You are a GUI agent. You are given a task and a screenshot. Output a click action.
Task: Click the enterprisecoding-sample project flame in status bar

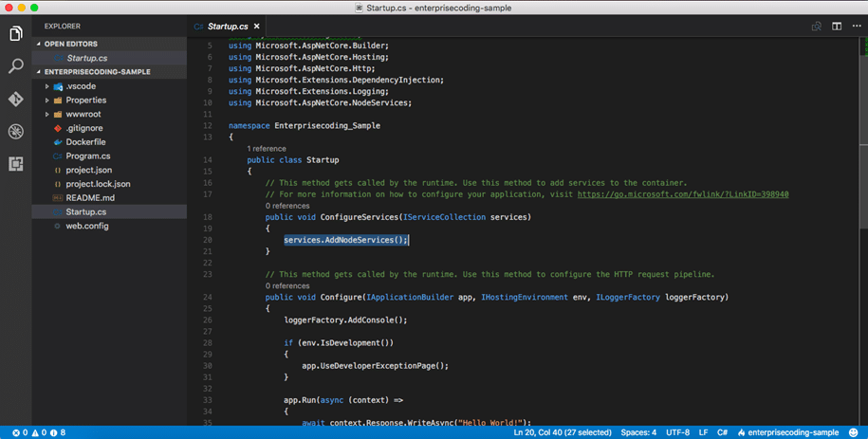click(788, 432)
